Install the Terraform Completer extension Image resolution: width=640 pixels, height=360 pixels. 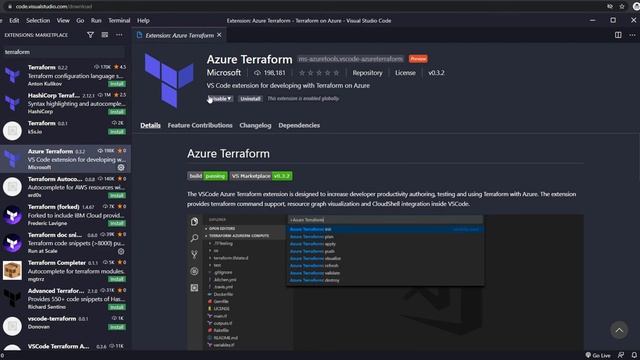coord(117,279)
